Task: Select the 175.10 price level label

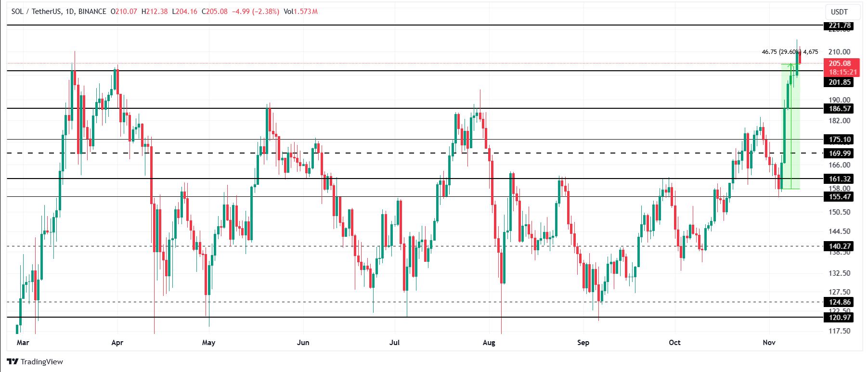Action: tap(840, 140)
